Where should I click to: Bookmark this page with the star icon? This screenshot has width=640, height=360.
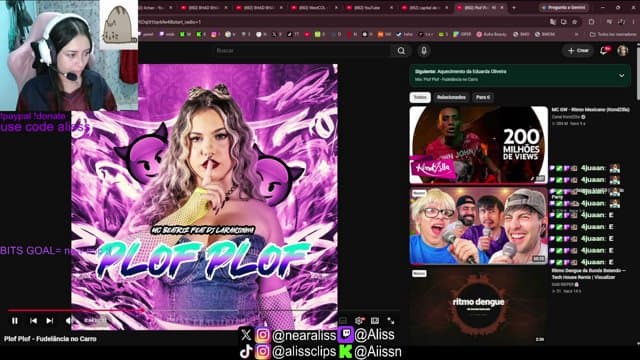coord(574,22)
